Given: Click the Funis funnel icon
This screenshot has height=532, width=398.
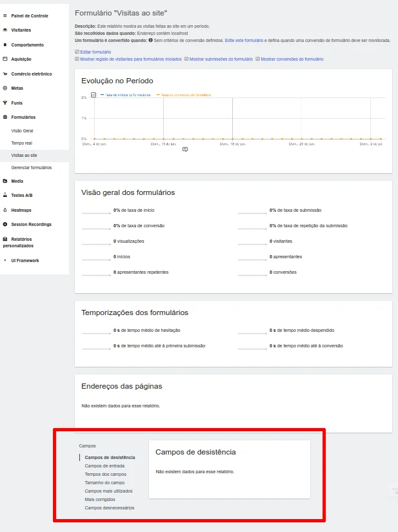Looking at the screenshot, I should (5, 103).
